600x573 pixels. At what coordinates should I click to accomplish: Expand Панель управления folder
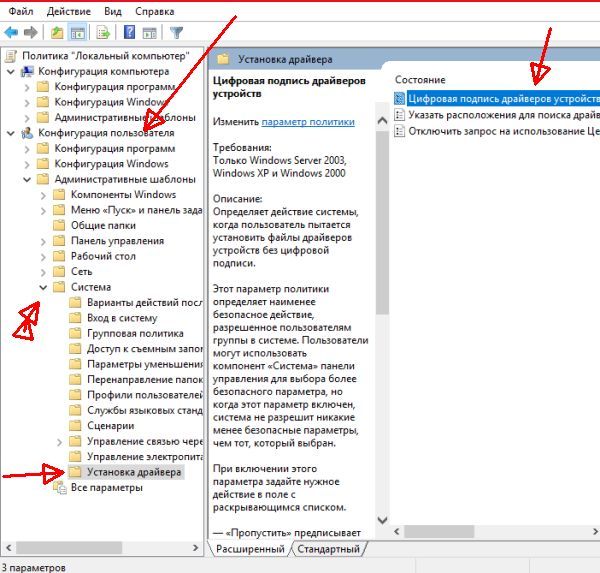tap(43, 242)
